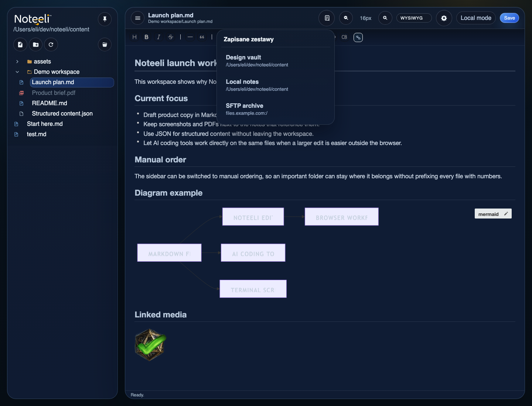This screenshot has width=532, height=406.
Task: Click the mermaid label badge
Action: coord(488,214)
